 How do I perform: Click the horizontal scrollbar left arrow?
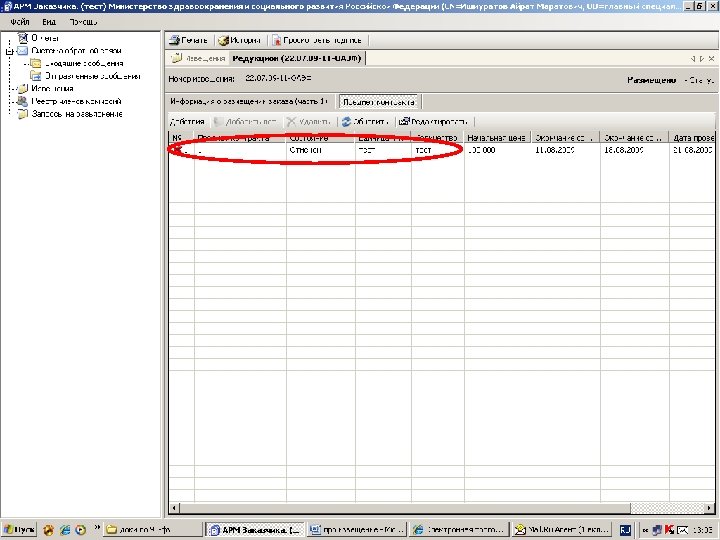click(174, 508)
